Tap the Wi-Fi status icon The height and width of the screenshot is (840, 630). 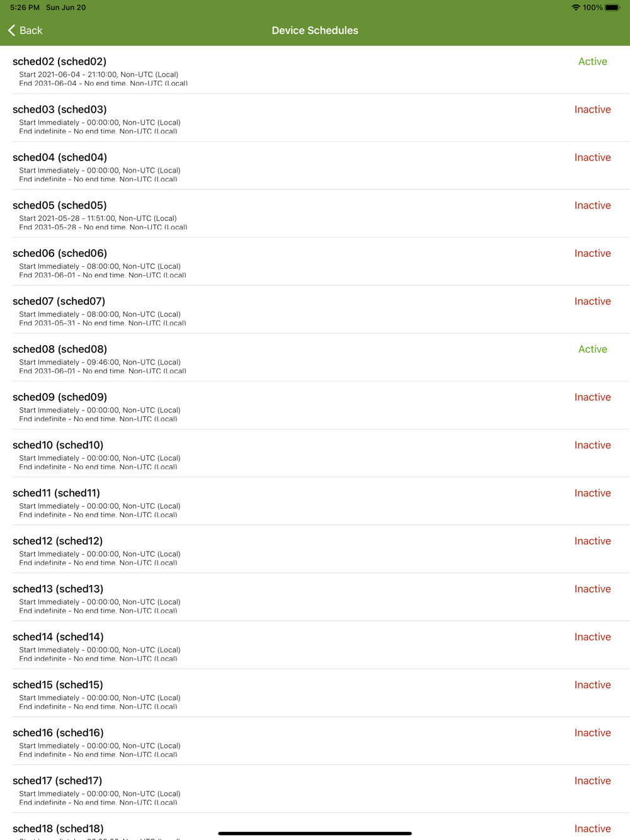click(575, 8)
